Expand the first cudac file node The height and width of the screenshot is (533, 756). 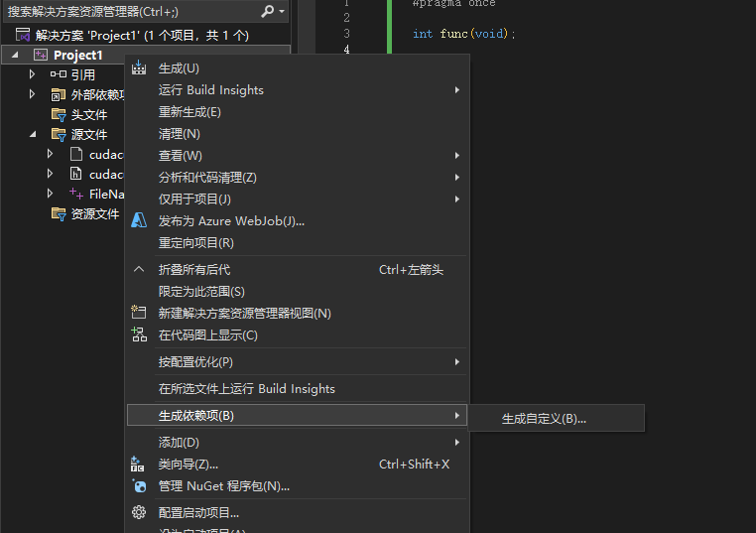tap(50, 154)
